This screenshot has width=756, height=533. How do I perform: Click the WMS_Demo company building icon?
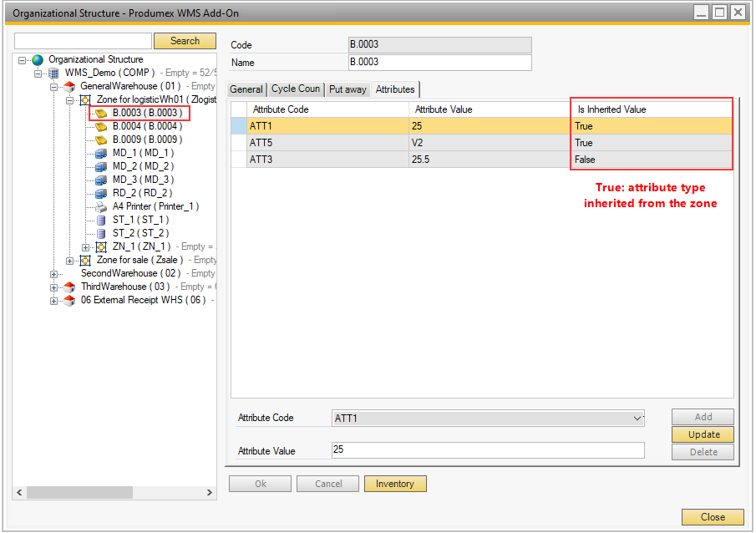[x=53, y=74]
